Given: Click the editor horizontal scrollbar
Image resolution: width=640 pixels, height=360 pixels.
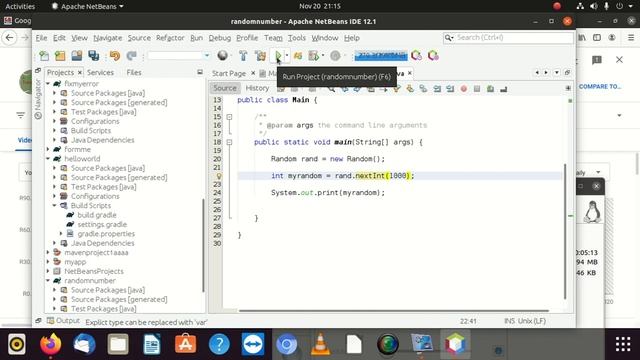Looking at the screenshot, I should click(x=393, y=311).
